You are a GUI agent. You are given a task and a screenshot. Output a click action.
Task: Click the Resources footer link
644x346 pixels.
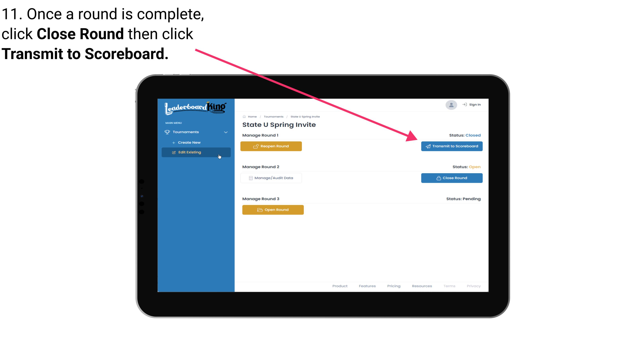(x=422, y=286)
